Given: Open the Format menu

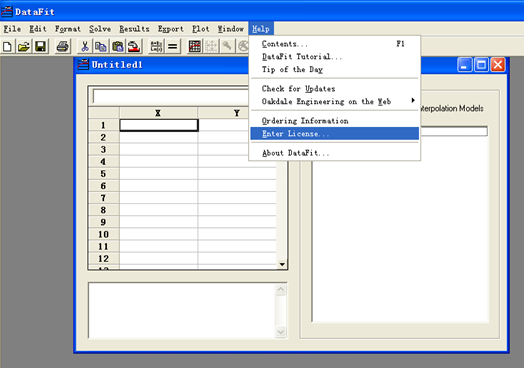Looking at the screenshot, I should click(68, 29).
